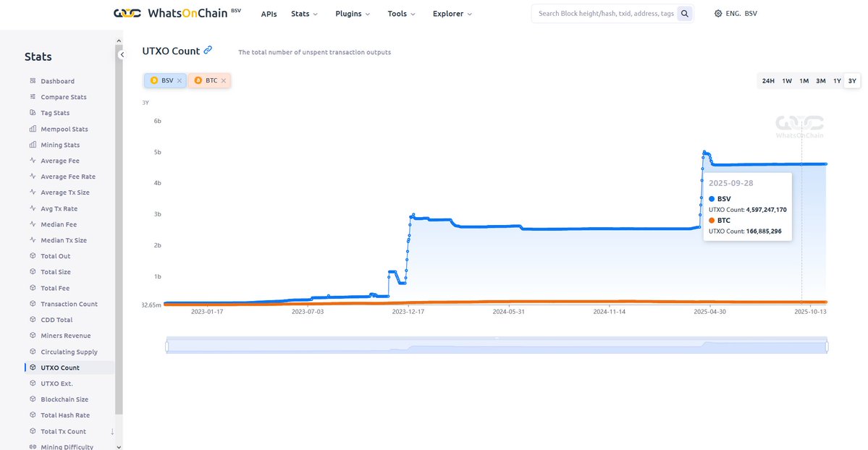The width and height of the screenshot is (868, 450).
Task: Click the left handle of range slider
Action: click(x=167, y=347)
